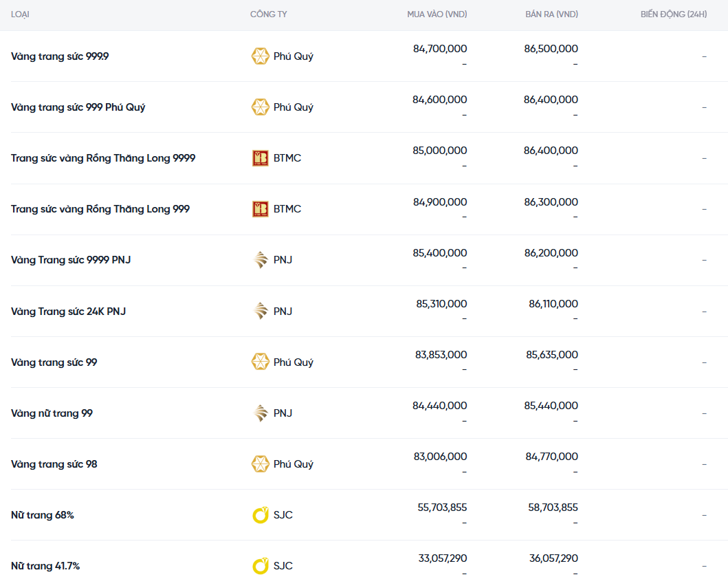
Task: Select the Vàng nữ trang 99 label
Action: pyautogui.click(x=52, y=413)
